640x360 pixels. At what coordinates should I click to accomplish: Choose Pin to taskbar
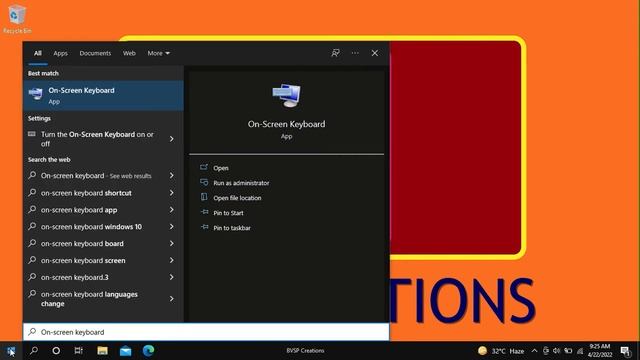tap(232, 228)
